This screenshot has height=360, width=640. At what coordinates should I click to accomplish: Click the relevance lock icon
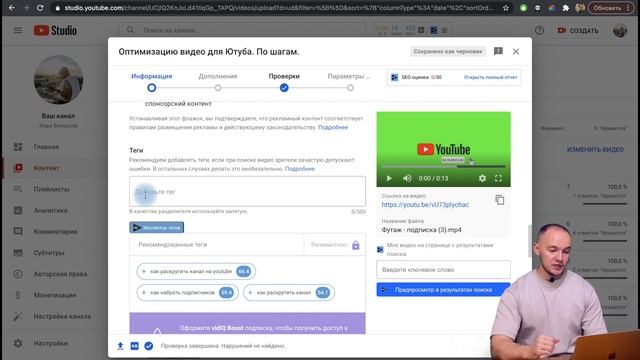click(x=356, y=245)
